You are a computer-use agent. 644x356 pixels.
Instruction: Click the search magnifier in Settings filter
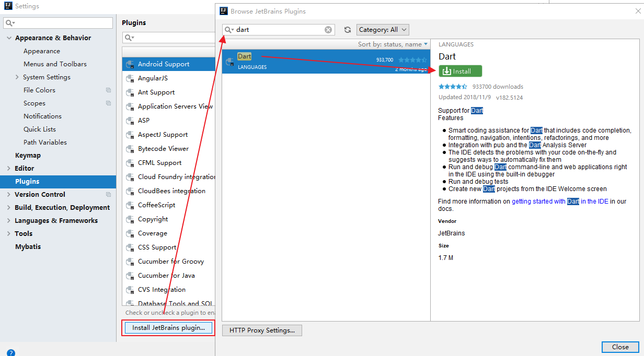(x=10, y=23)
